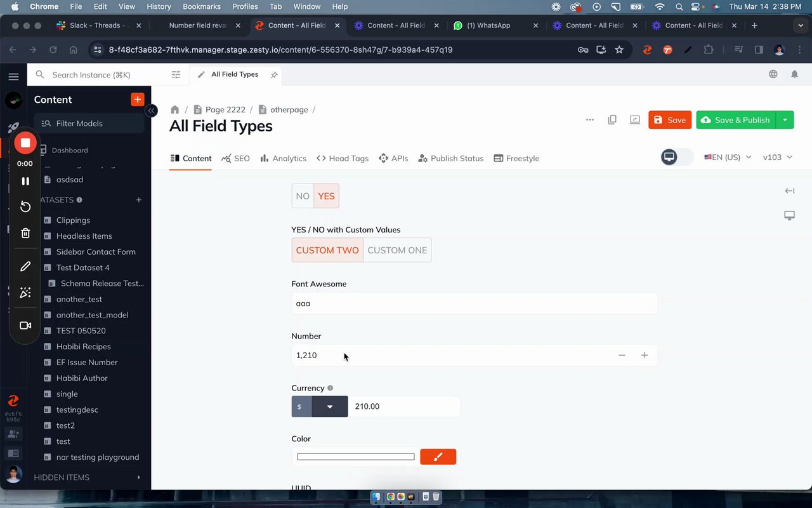Open the APIs tab

click(x=393, y=158)
